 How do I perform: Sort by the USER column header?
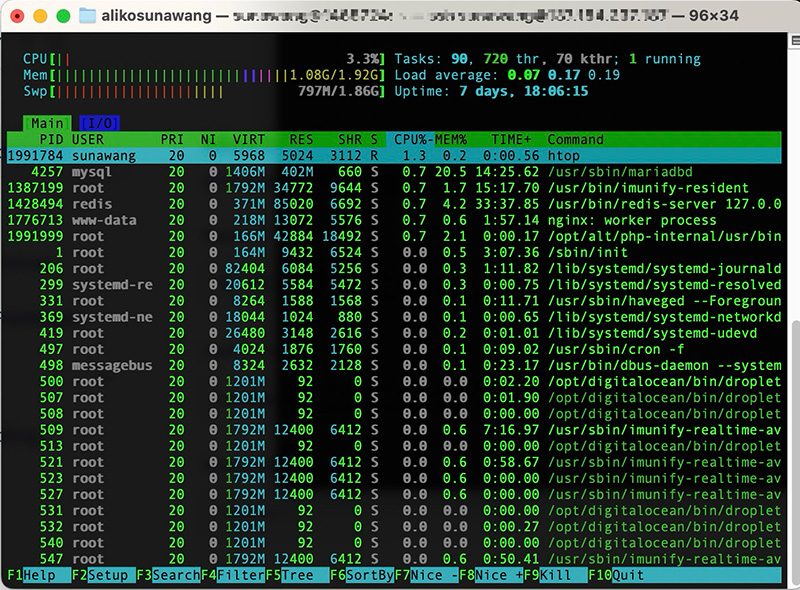point(88,139)
